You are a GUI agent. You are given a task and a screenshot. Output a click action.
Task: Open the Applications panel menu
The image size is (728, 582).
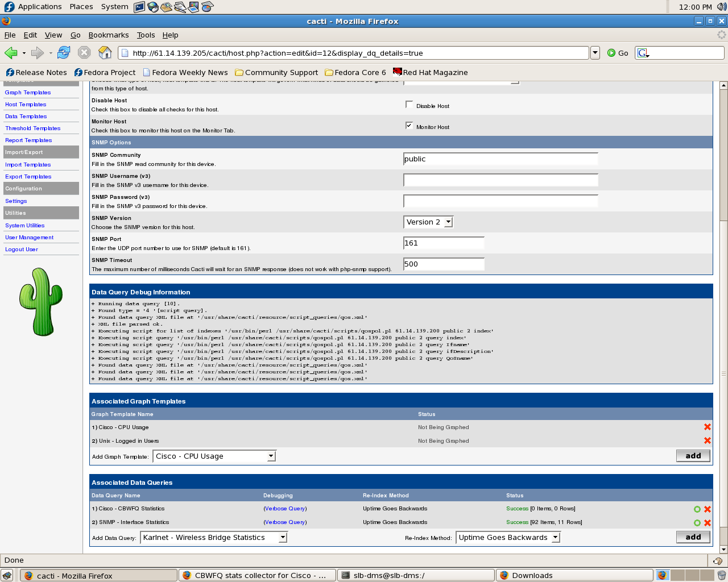coord(40,7)
